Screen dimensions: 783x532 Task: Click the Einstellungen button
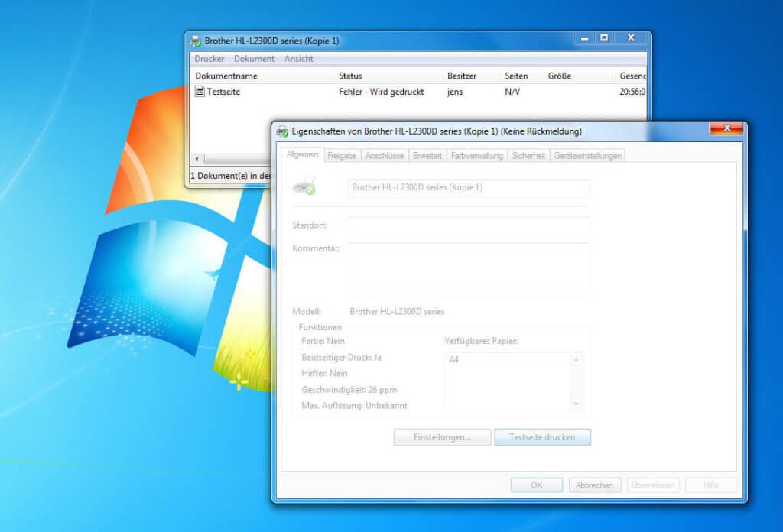pyautogui.click(x=442, y=436)
